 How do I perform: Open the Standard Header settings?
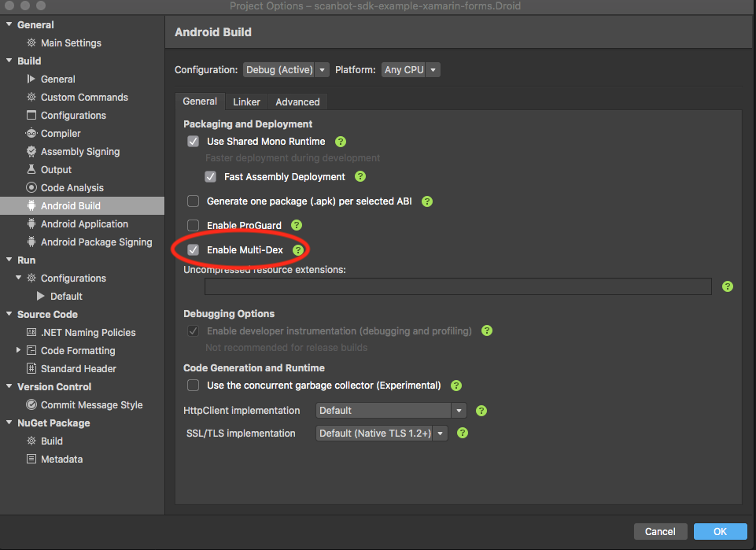[x=79, y=368]
